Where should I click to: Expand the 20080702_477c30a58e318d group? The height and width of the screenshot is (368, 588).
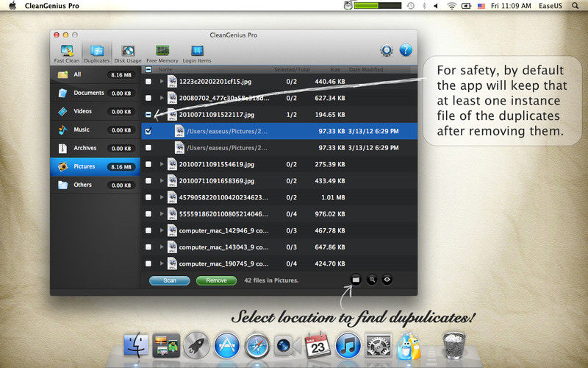(162, 98)
